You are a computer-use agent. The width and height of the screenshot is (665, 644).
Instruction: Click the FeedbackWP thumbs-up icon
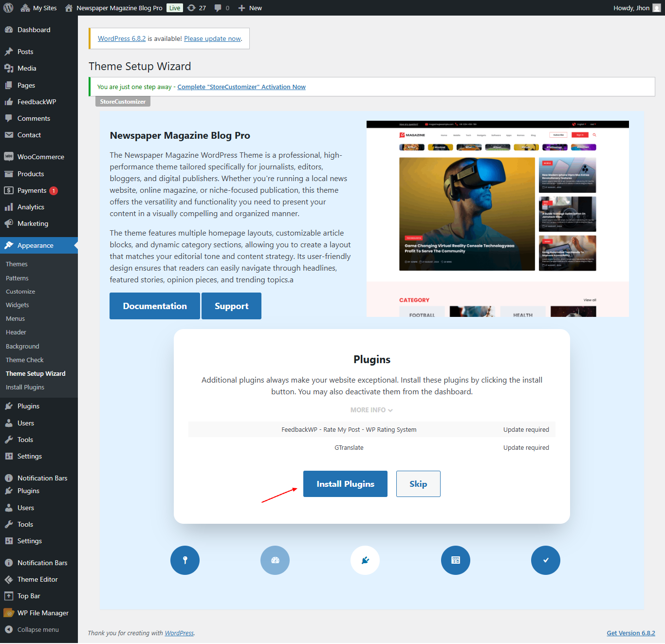pyautogui.click(x=9, y=102)
